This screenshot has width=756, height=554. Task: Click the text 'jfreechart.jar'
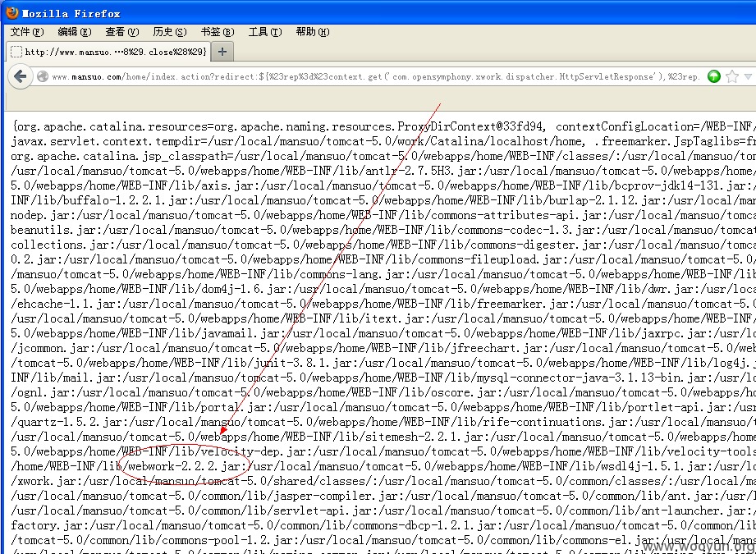click(496, 348)
